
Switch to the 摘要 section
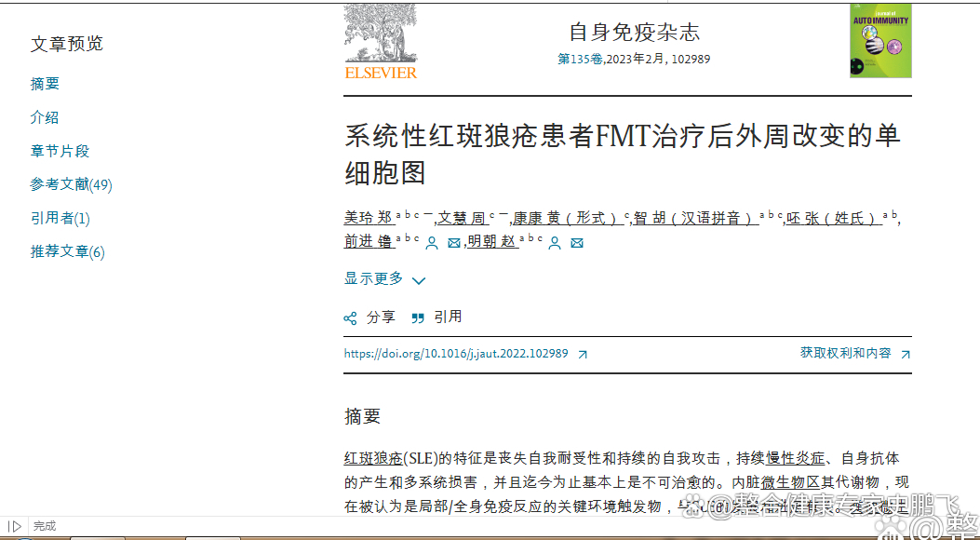point(44,83)
